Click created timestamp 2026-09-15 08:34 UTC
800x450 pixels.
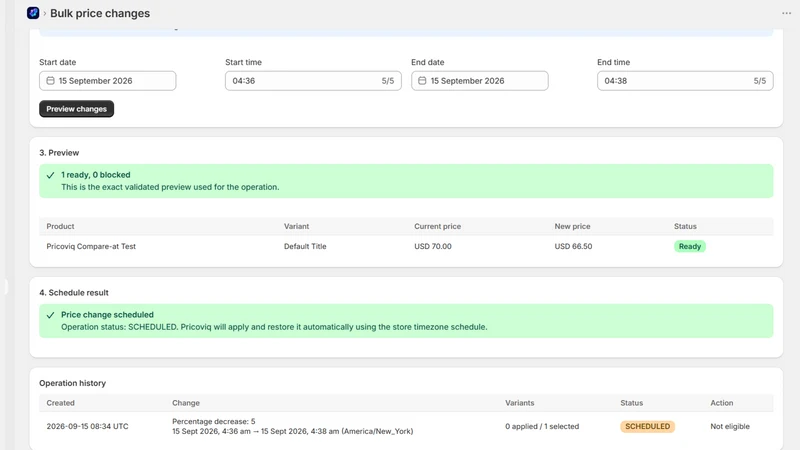click(x=87, y=426)
